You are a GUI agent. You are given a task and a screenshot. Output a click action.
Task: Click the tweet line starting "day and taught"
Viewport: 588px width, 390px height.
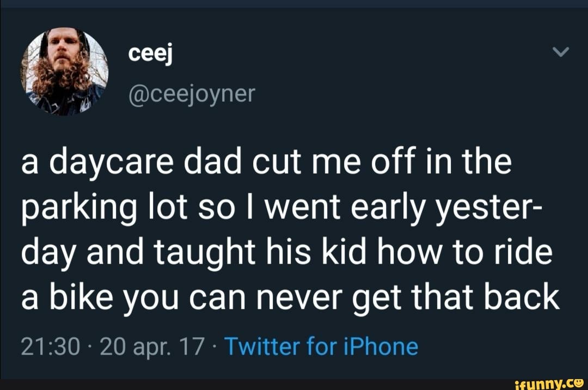click(x=286, y=253)
